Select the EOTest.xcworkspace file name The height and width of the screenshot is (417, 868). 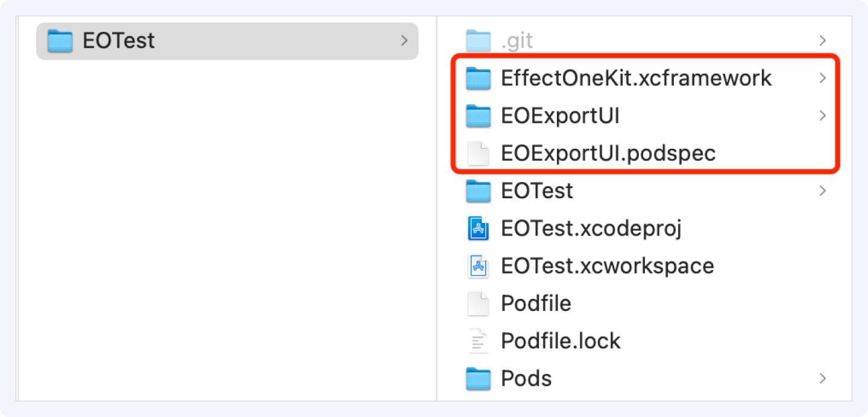tap(608, 266)
